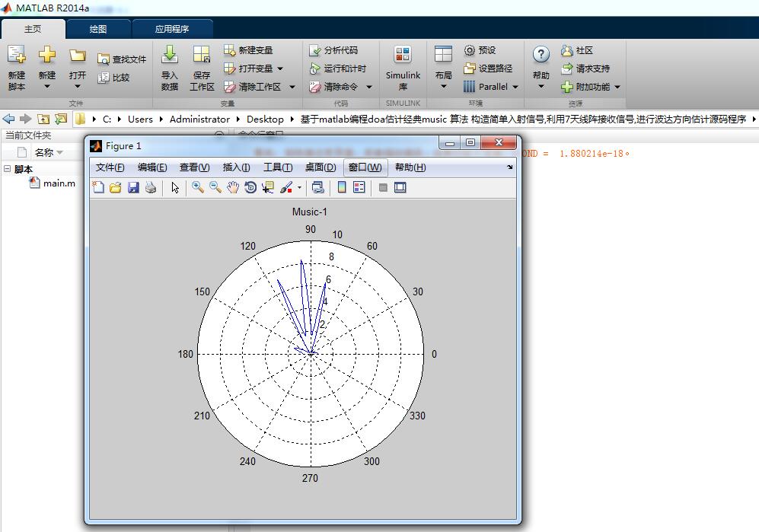The image size is (759, 532).
Task: Click Show Plot Tools icon
Action: [400, 187]
